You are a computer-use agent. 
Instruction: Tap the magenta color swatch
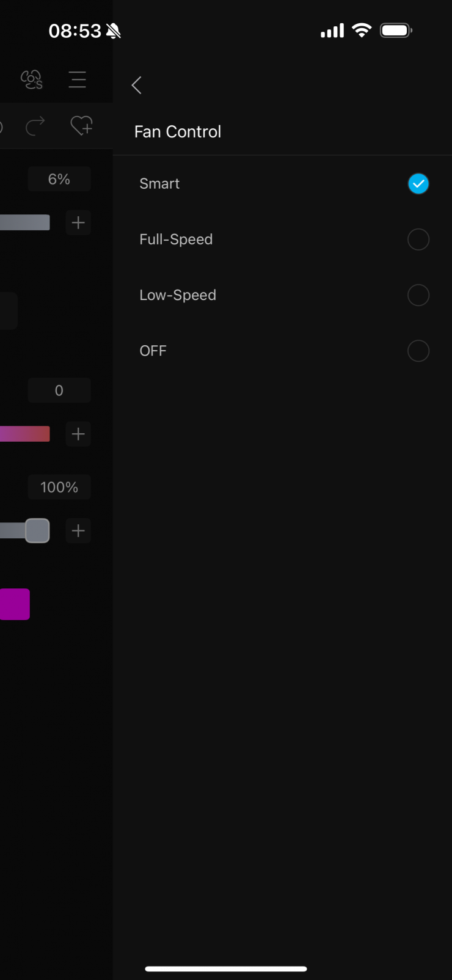point(15,604)
